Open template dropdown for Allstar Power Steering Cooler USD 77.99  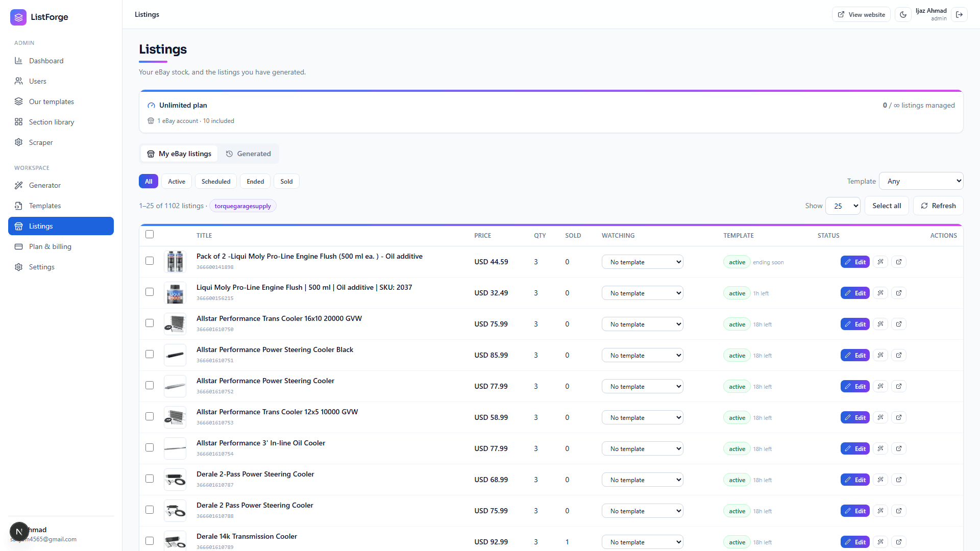pyautogui.click(x=642, y=386)
